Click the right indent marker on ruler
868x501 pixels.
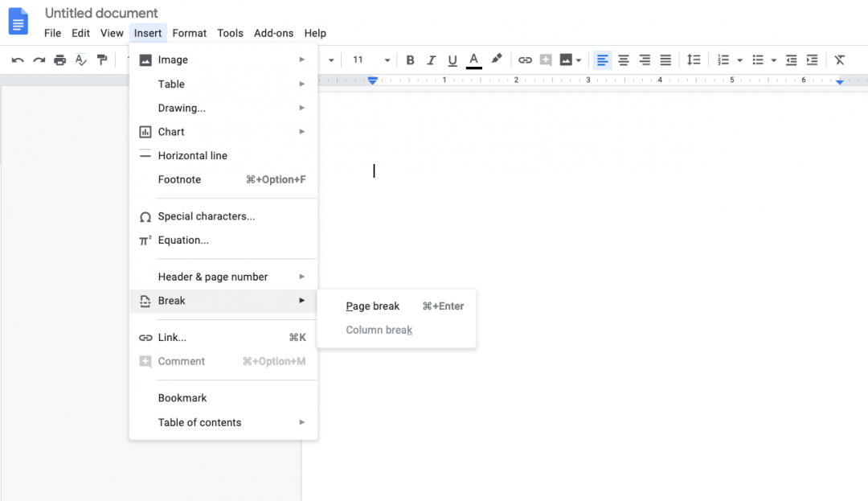pos(840,81)
